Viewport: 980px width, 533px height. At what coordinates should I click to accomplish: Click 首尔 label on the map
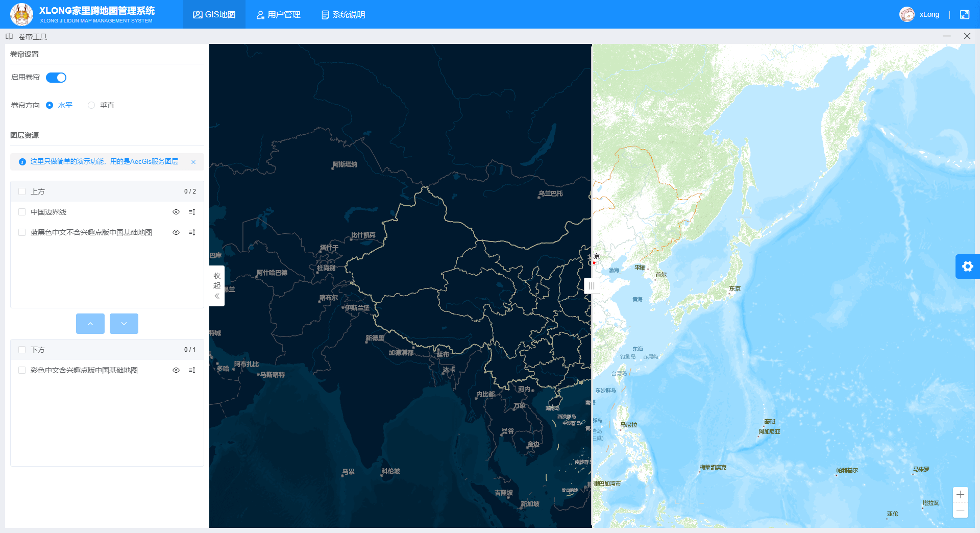point(661,275)
